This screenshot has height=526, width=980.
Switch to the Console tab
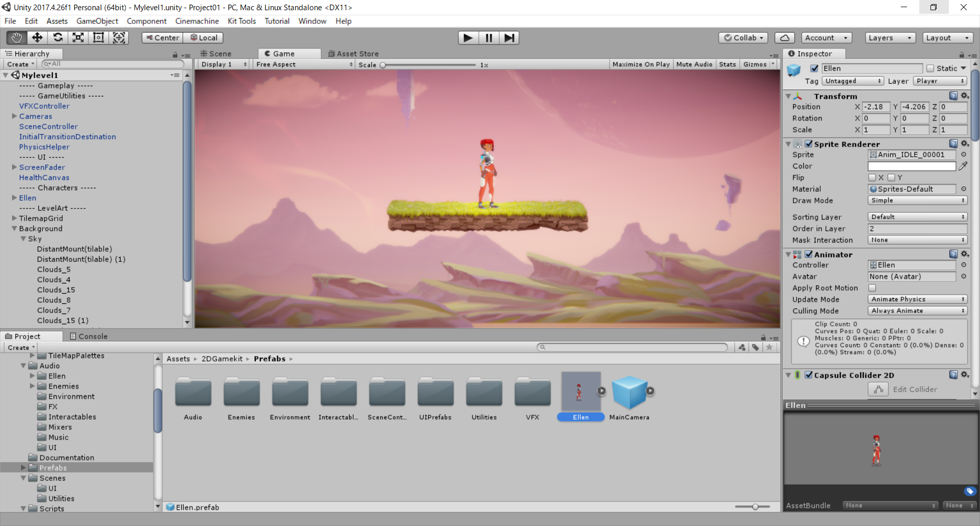[88, 336]
